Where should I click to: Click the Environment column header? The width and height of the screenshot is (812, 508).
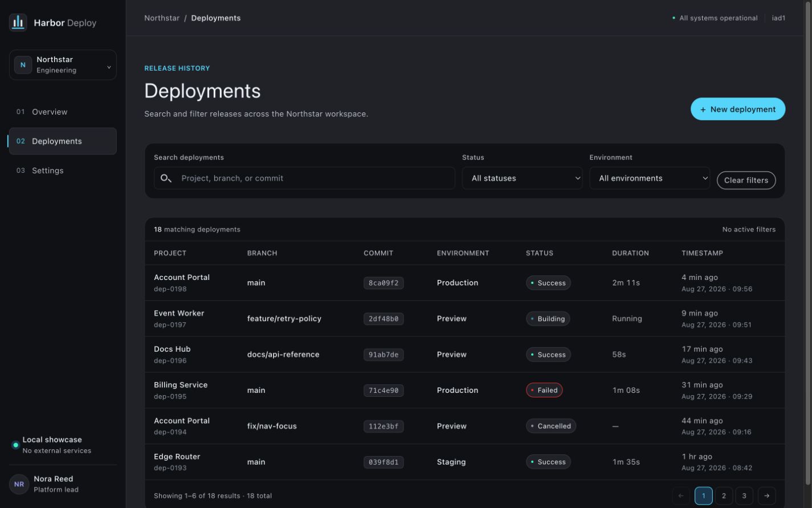coord(463,253)
